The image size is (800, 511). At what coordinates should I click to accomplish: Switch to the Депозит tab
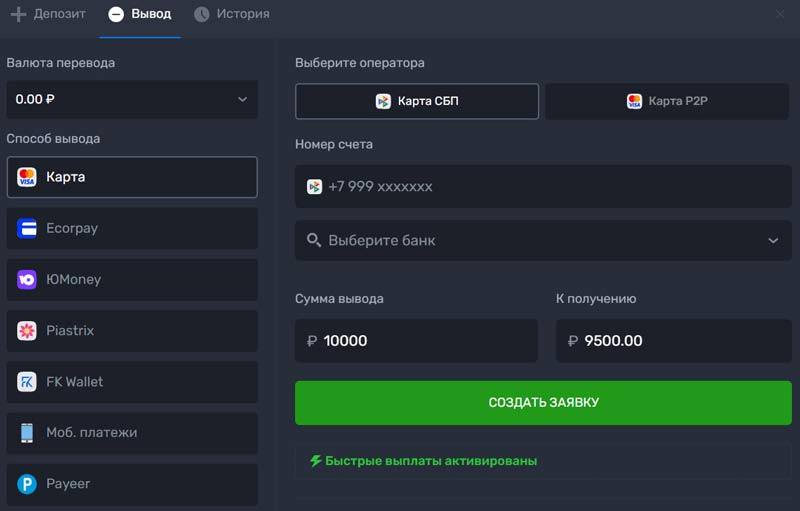click(48, 14)
